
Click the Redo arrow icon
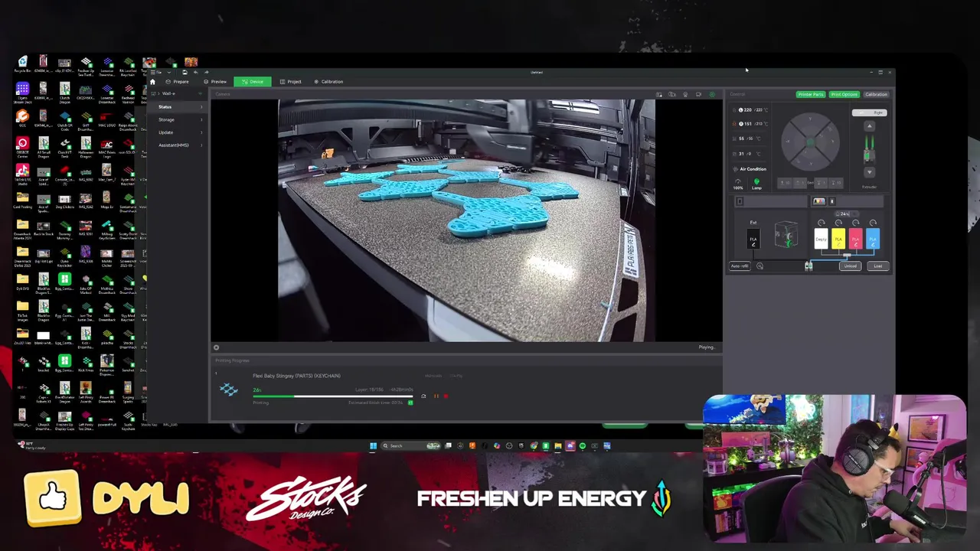(x=207, y=72)
